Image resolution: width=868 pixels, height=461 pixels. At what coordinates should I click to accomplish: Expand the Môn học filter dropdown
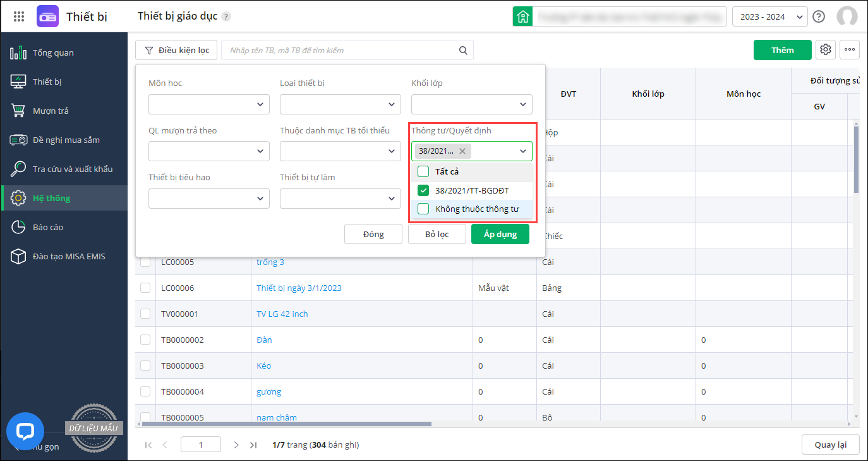pyautogui.click(x=209, y=104)
